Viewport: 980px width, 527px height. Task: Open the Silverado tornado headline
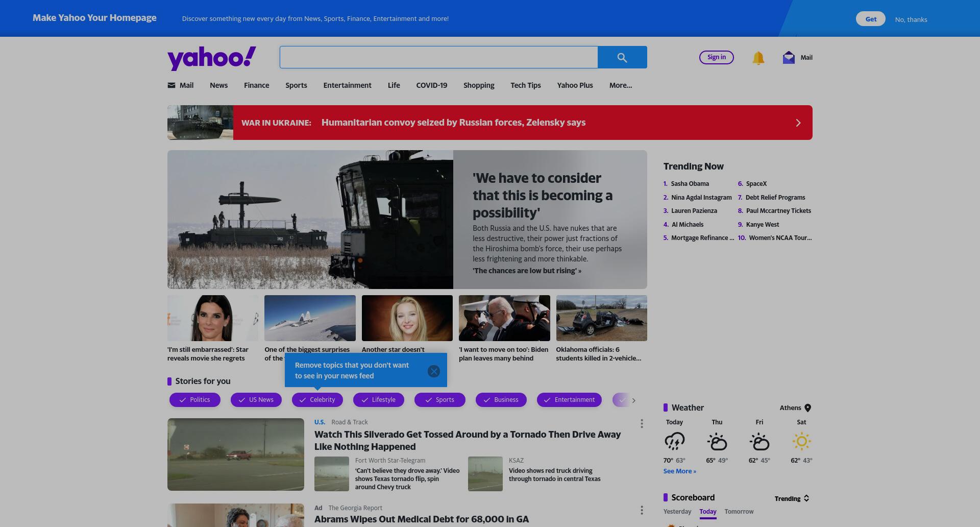pos(468,441)
